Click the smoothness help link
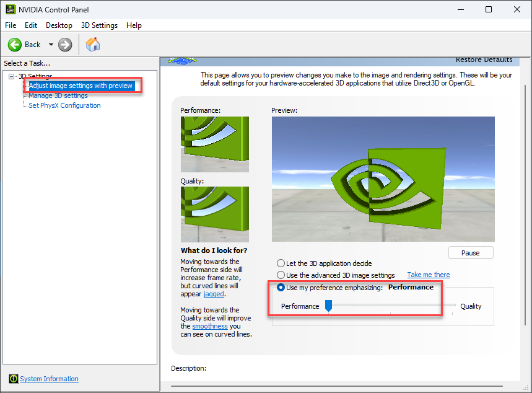 (x=210, y=326)
